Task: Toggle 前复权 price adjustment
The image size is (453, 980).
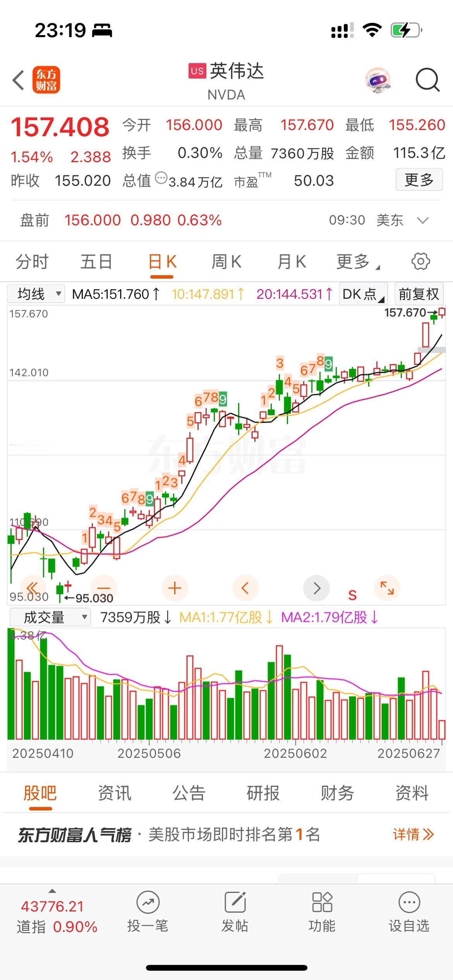Action: coord(419,294)
